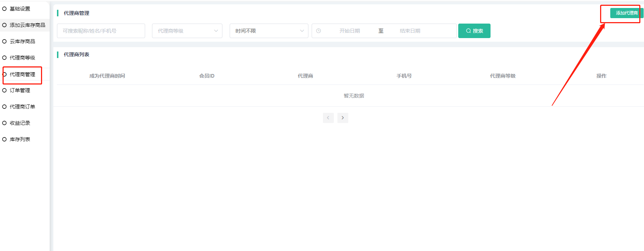Select the 结束日期 end date field
The width and height of the screenshot is (644, 251).
(x=410, y=31)
